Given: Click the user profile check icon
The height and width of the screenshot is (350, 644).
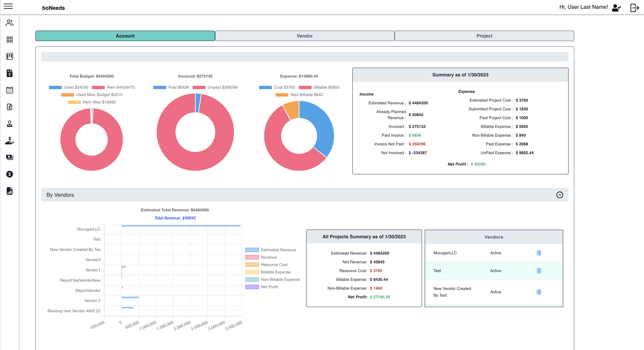Looking at the screenshot, I should [x=616, y=8].
